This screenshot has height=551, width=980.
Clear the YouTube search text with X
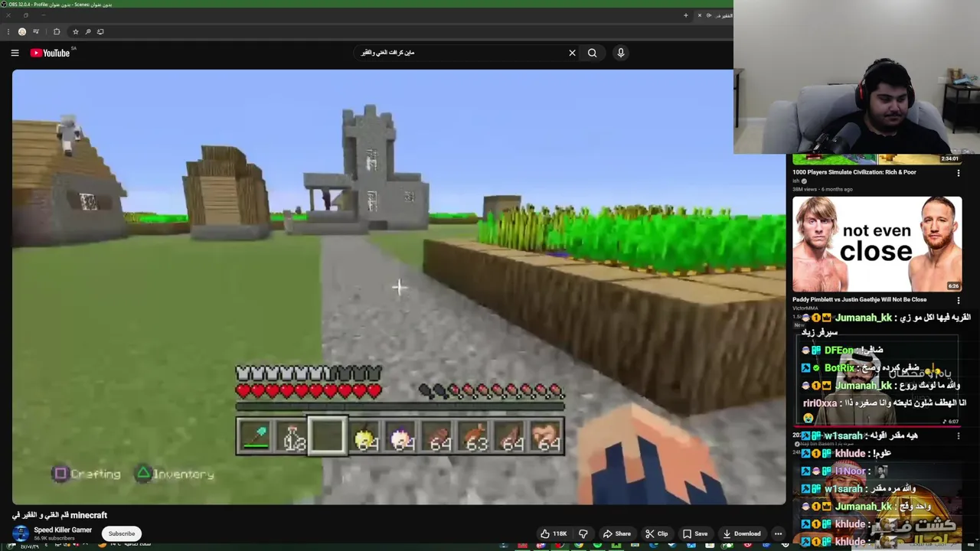572,53
